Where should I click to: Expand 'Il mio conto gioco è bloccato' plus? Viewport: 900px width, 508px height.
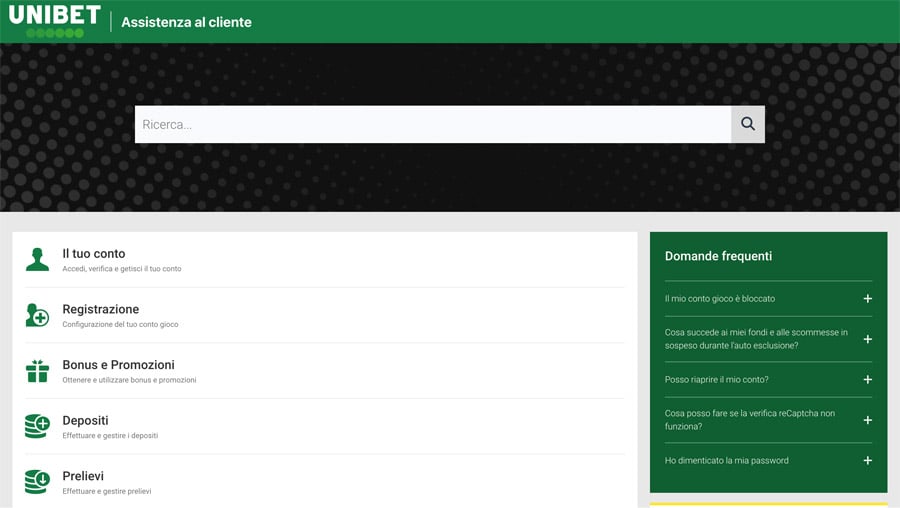click(867, 298)
